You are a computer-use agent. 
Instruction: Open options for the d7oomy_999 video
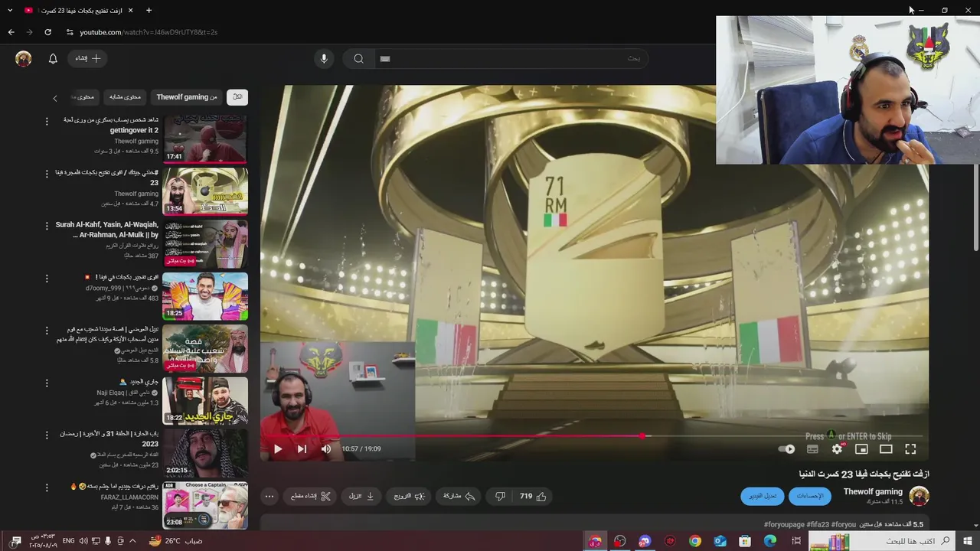(47, 278)
